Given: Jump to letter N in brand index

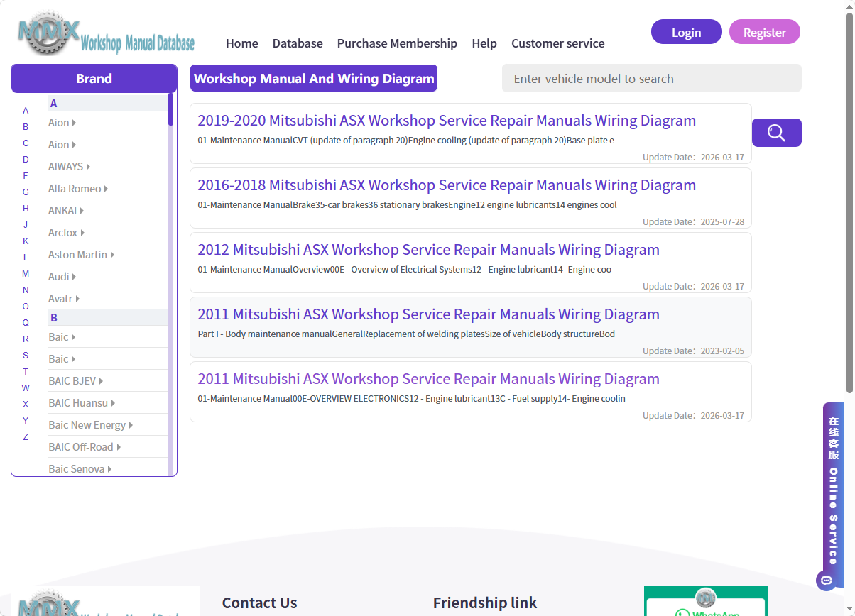Looking at the screenshot, I should [x=26, y=290].
